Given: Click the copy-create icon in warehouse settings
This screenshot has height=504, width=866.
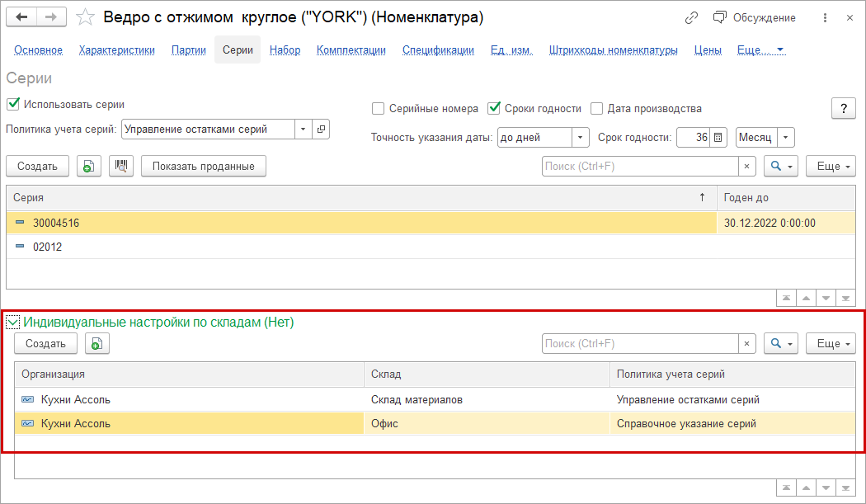Looking at the screenshot, I should click(x=97, y=343).
